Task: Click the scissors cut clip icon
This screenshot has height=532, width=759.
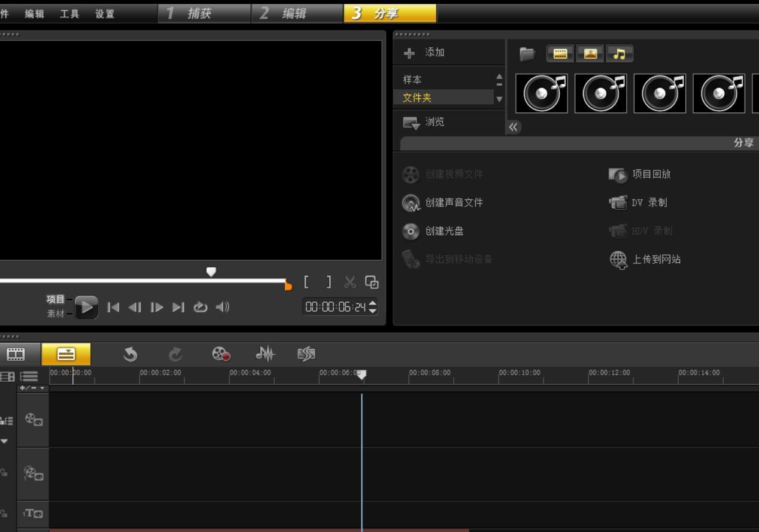Action: (x=350, y=282)
